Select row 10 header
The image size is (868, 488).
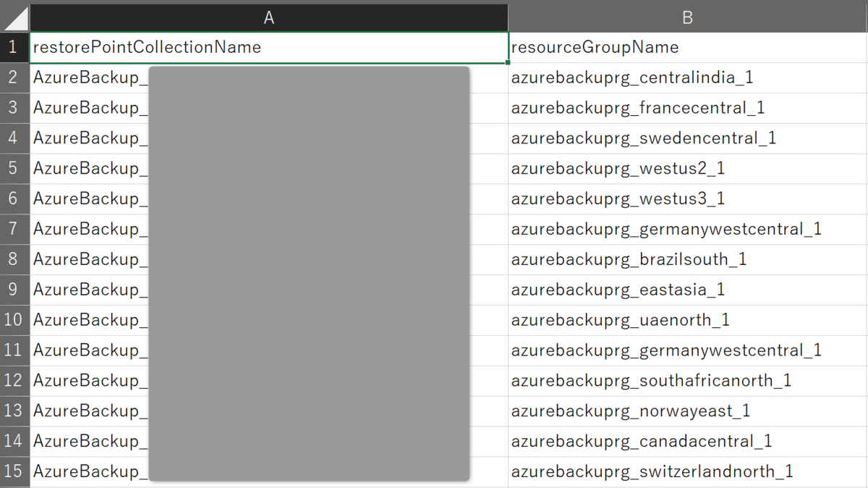(x=14, y=321)
